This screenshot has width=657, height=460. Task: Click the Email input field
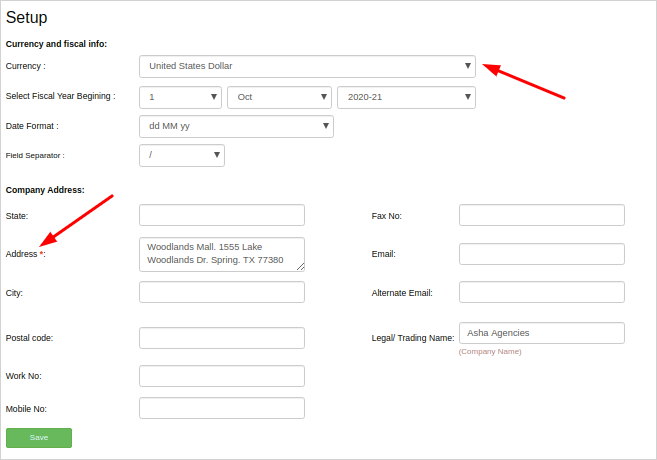tap(542, 254)
